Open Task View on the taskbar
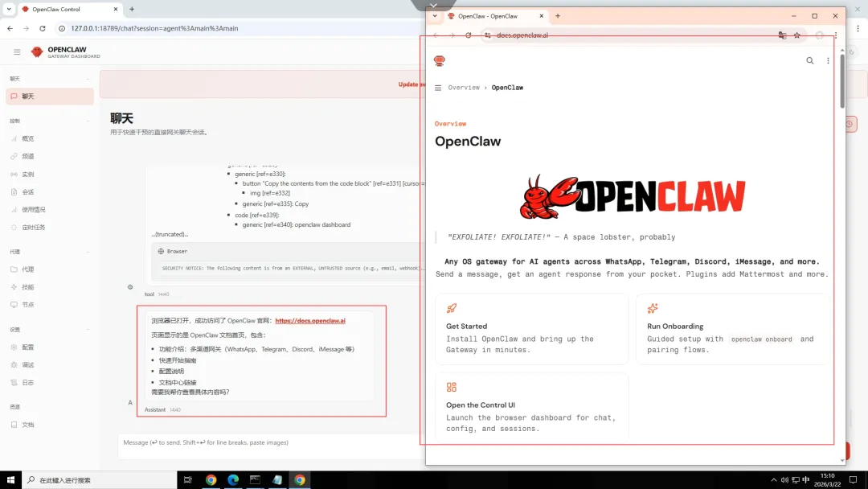868x489 pixels. (x=187, y=480)
